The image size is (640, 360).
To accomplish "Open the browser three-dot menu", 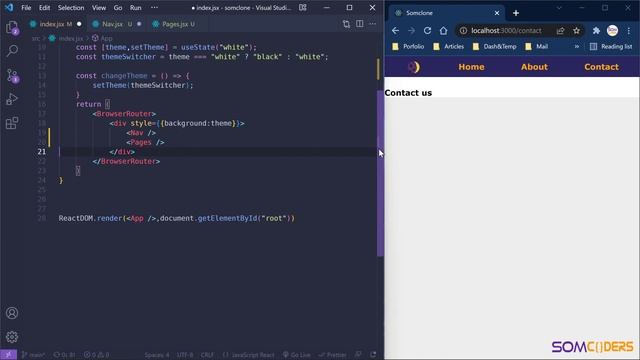I will 629,31.
